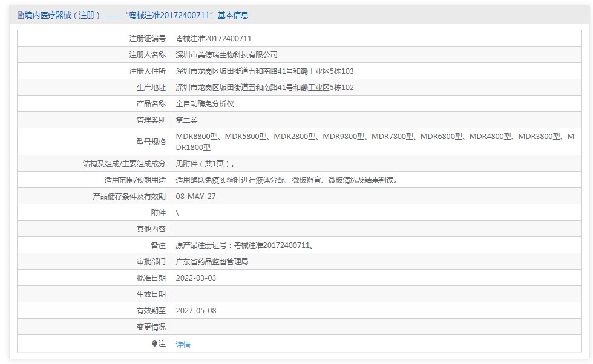Screen dimensions: 593x364
Task: Open the 详情 link in the 注 row
Action: 183,344
